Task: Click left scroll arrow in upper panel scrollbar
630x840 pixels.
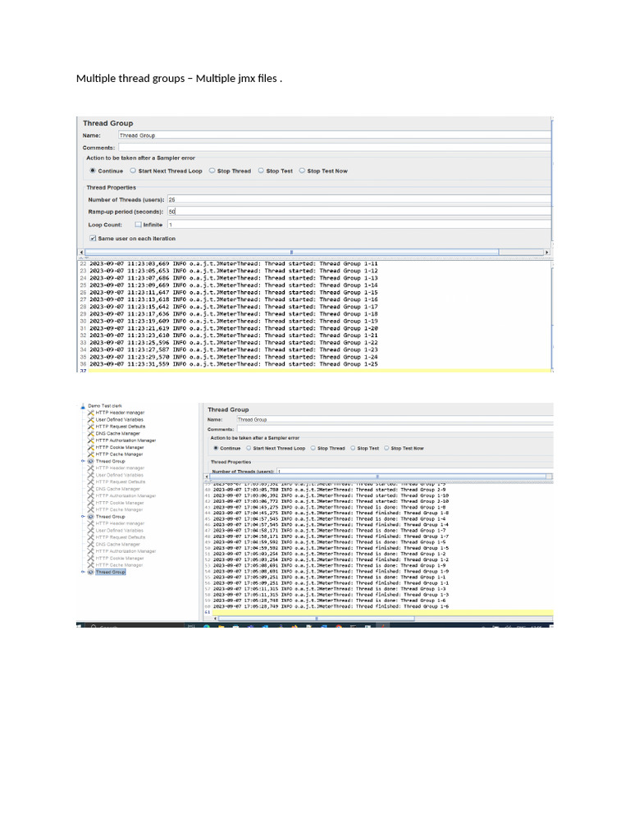Action: (81, 253)
